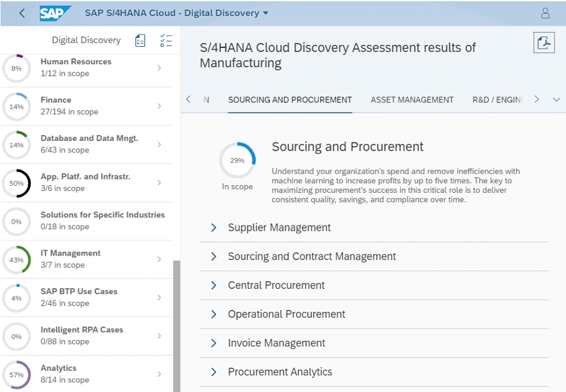Click '0/88 in scope' text
The image size is (566, 392).
pyautogui.click(x=65, y=341)
